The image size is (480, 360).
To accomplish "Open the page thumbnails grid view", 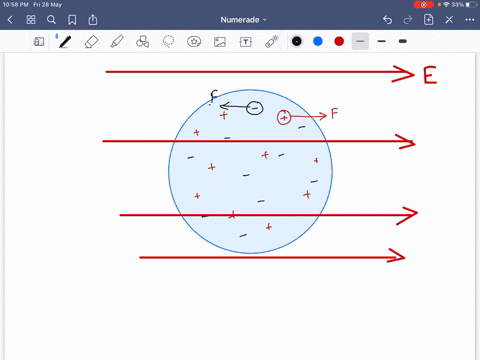I will [x=31, y=20].
